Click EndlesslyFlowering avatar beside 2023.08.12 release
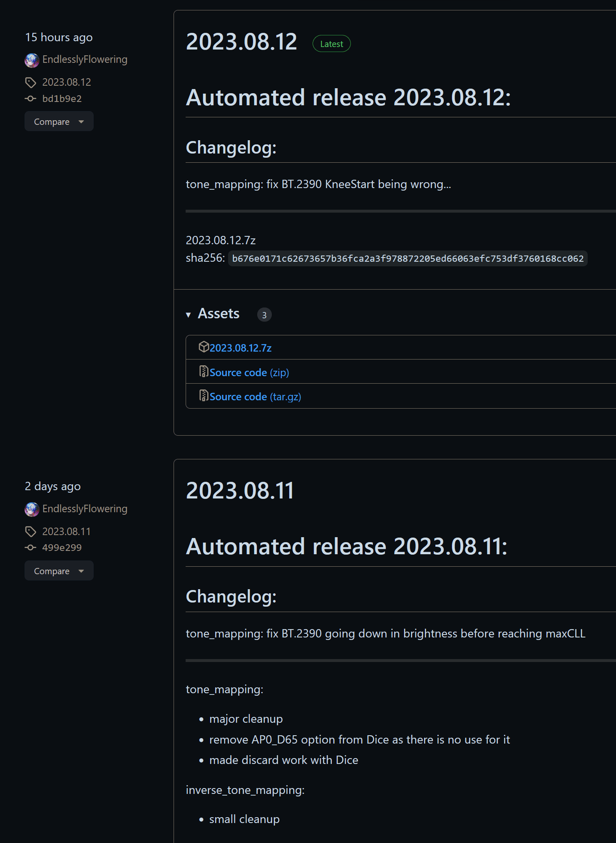The width and height of the screenshot is (616, 843). [32, 60]
